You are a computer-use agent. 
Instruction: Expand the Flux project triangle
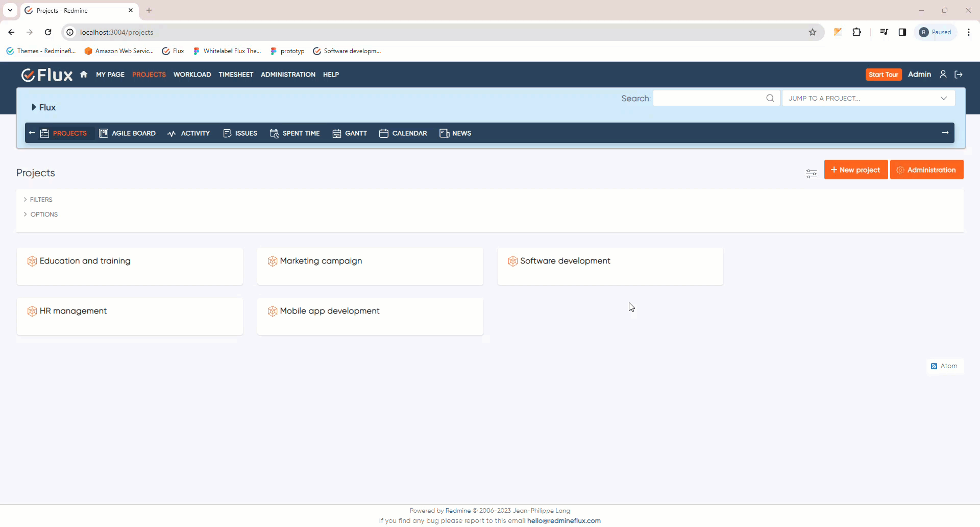(34, 107)
